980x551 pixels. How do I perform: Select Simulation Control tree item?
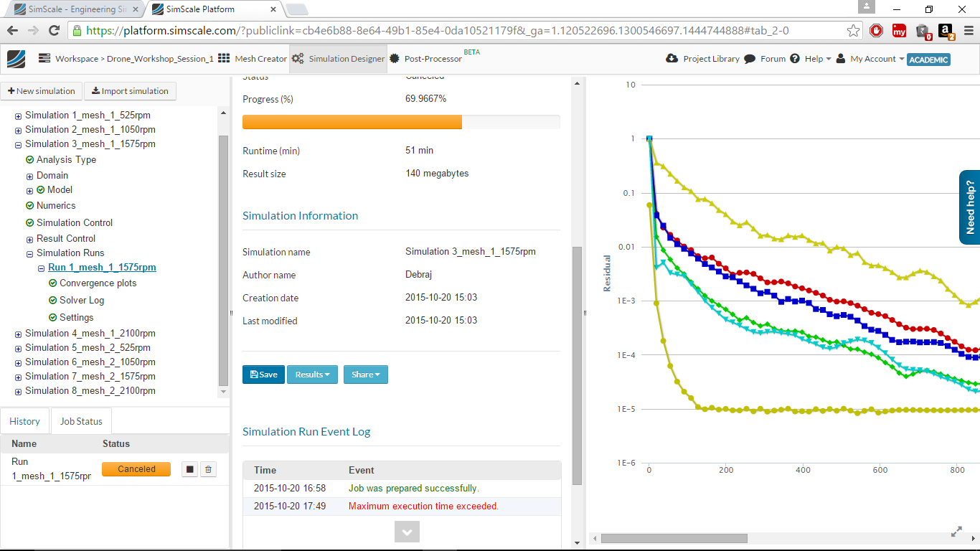pyautogui.click(x=75, y=223)
